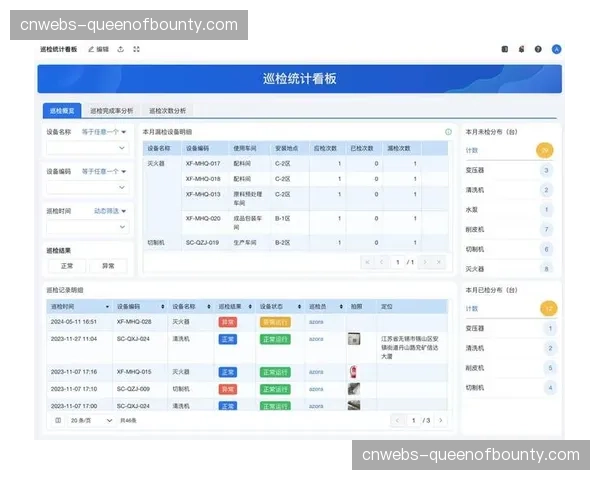Click red 异常 badge in XF-MHQ-028 row
Image resolution: width=600 pixels, height=480 pixels.
(228, 322)
